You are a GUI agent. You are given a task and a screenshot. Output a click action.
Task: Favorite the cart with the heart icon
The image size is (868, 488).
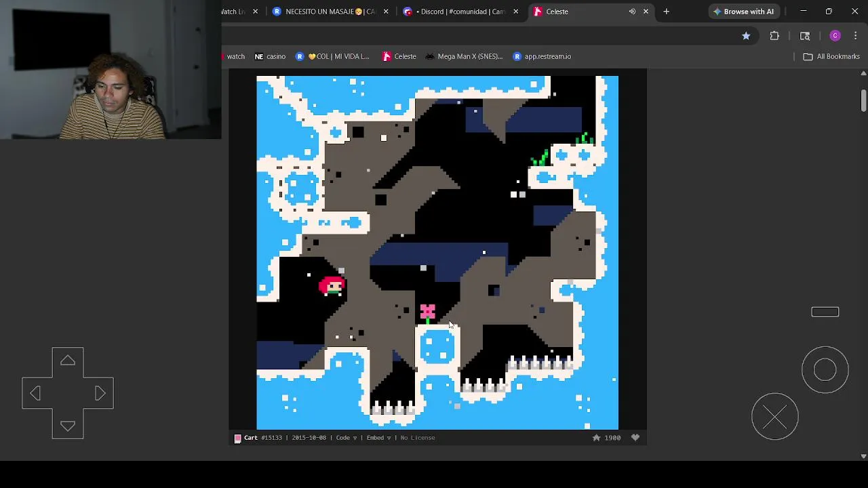[635, 438]
